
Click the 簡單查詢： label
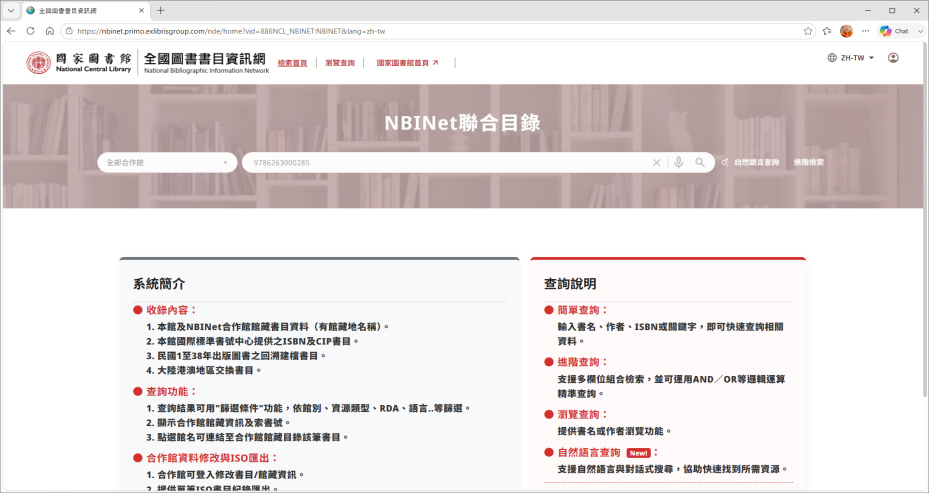(x=582, y=310)
